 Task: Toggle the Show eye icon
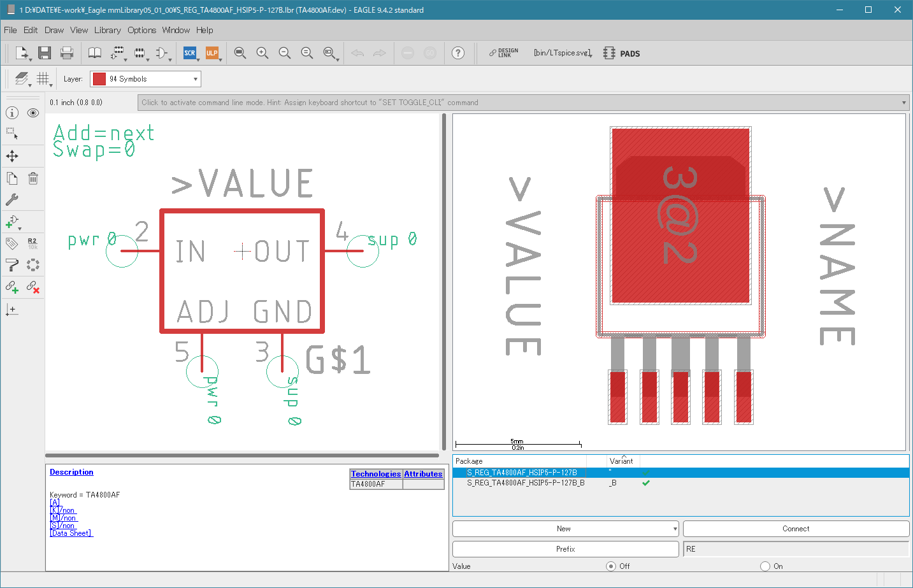click(33, 113)
